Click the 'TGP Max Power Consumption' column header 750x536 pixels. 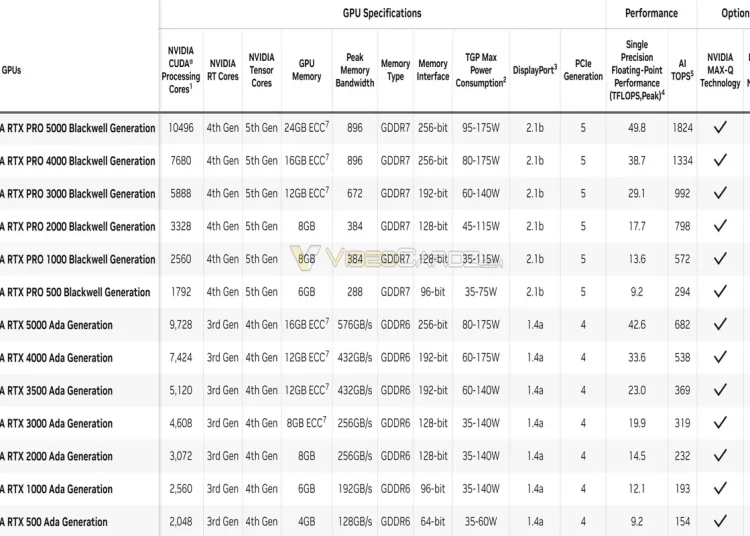coord(481,70)
